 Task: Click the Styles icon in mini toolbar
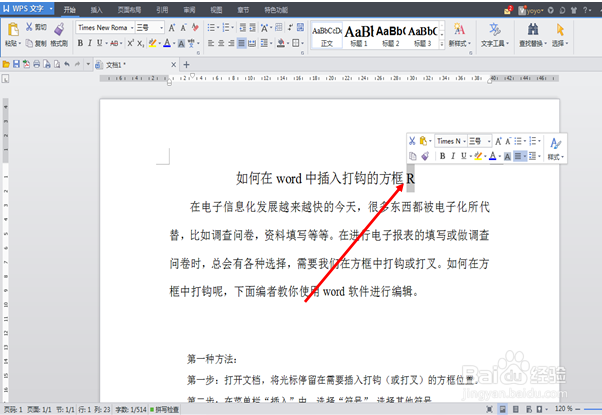[555, 144]
